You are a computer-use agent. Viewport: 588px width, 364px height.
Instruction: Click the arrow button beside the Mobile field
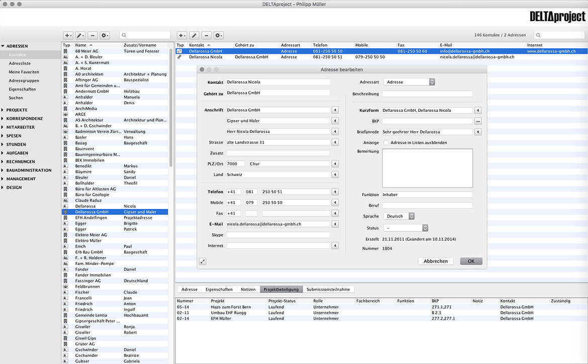[x=335, y=203]
